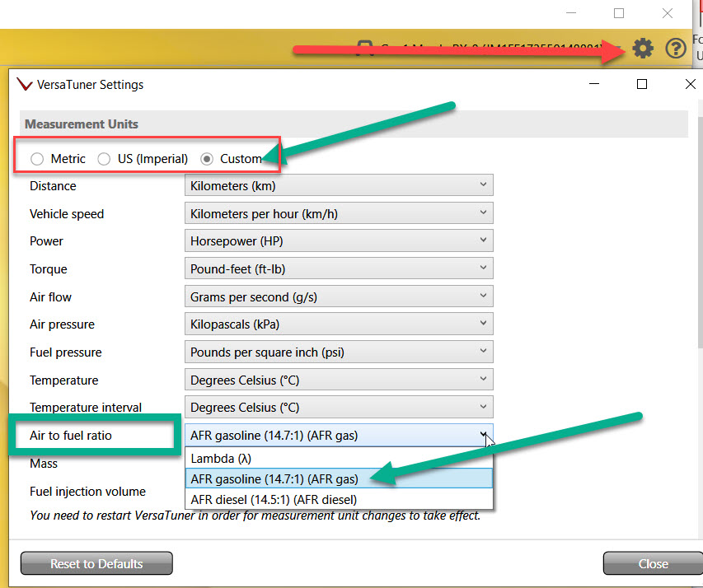Collapse the Air to fuel ratio combo box

483,435
